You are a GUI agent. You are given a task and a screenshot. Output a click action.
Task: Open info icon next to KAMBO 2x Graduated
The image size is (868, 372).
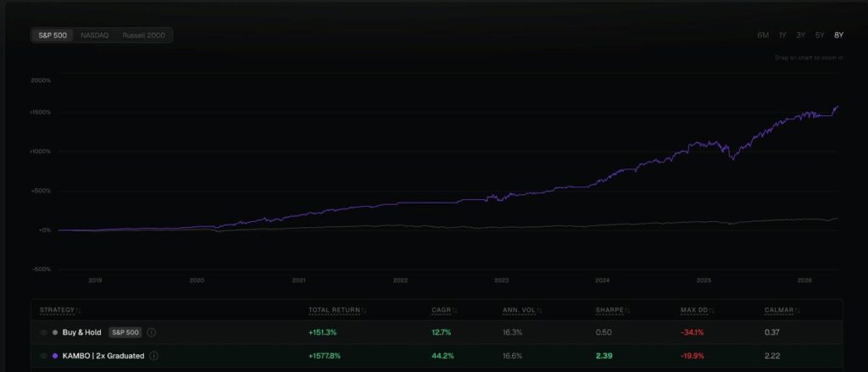tap(154, 356)
